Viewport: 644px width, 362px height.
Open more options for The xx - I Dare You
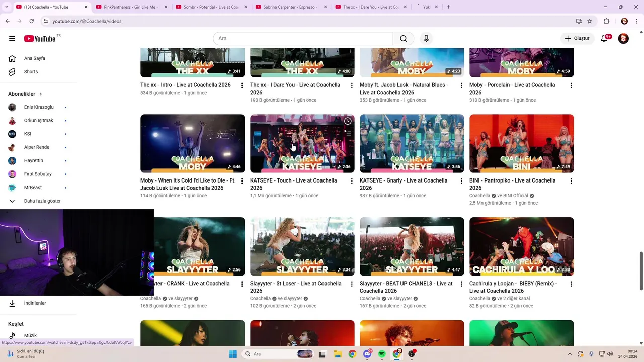click(352, 85)
